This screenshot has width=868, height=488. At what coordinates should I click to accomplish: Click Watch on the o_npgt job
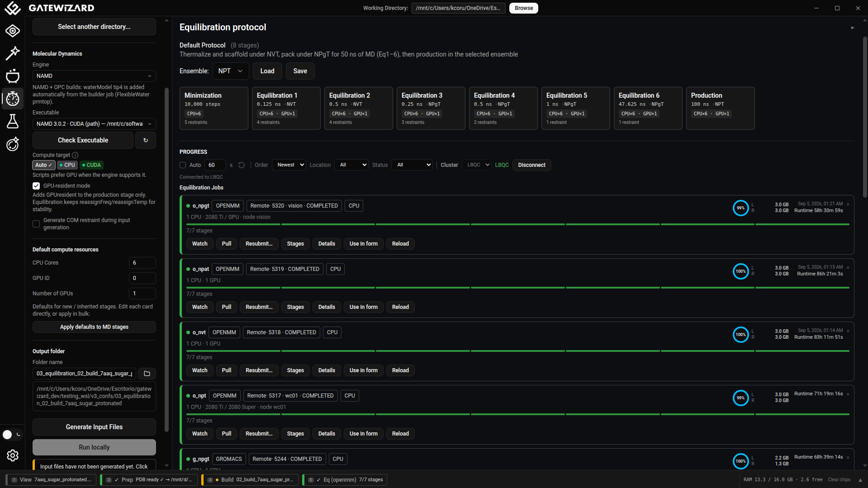[x=199, y=244]
